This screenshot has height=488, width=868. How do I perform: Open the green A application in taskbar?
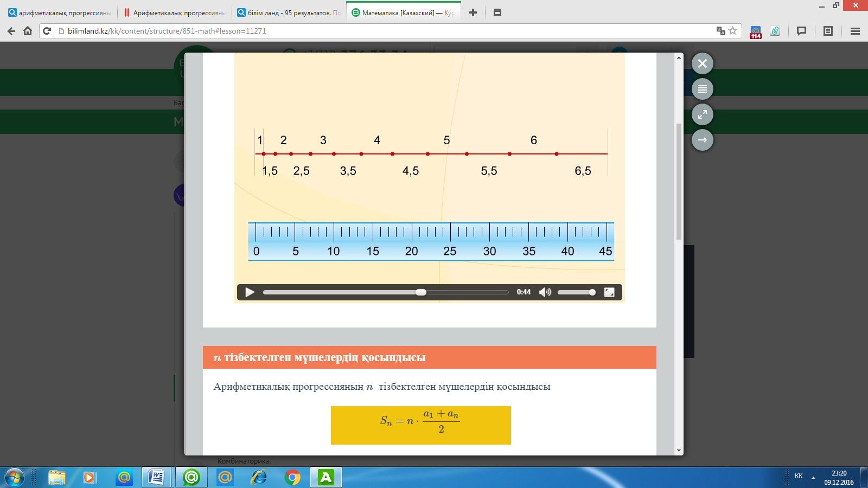point(326,478)
